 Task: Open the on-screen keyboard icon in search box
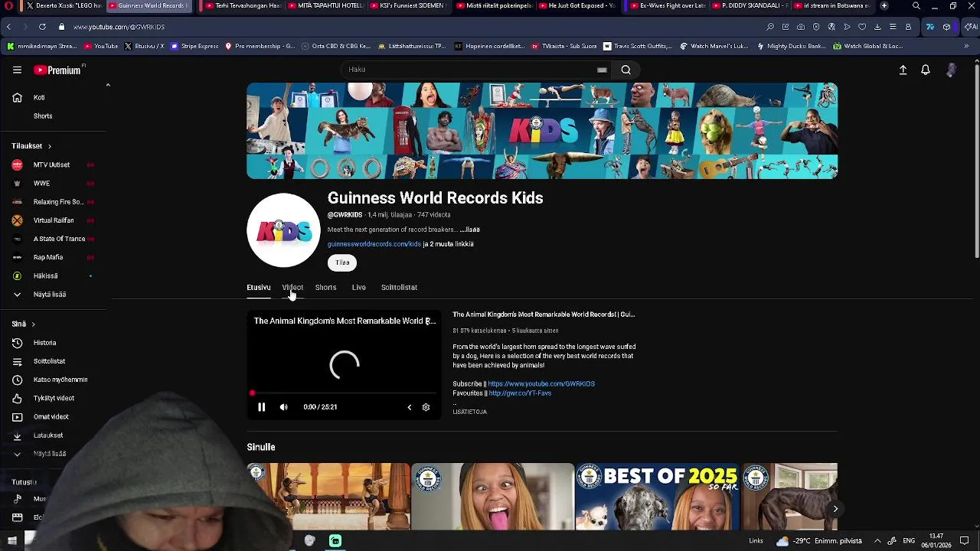coord(602,70)
